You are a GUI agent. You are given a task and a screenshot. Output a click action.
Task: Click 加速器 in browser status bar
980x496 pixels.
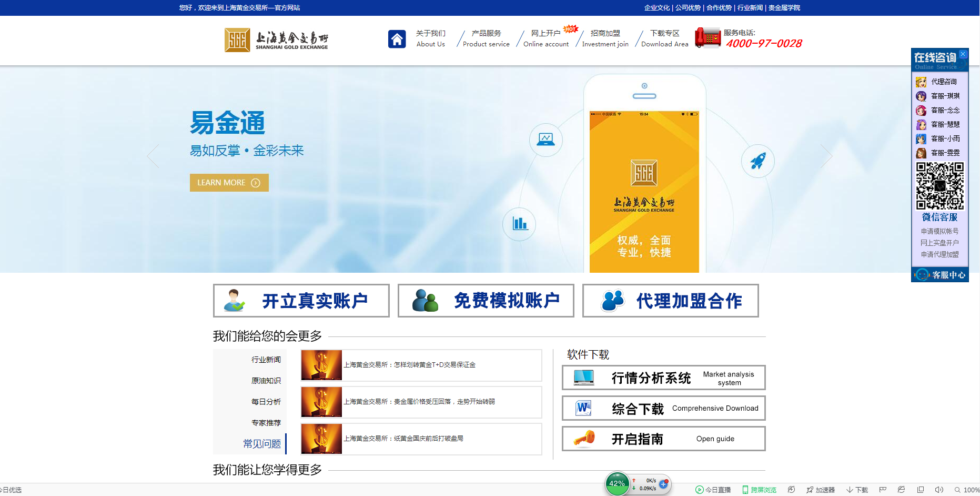point(821,490)
